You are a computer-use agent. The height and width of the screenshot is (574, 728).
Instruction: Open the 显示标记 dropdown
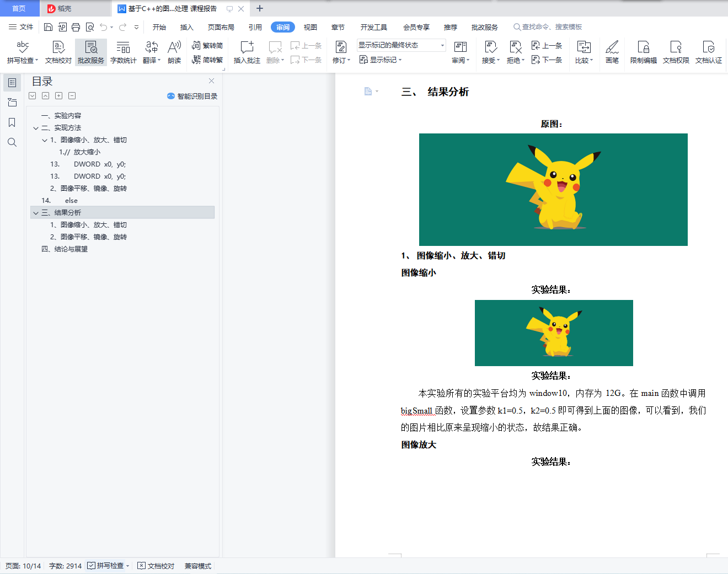381,60
